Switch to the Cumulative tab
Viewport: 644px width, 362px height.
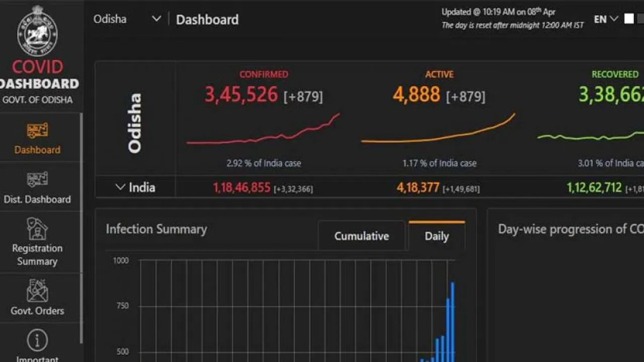tap(361, 236)
